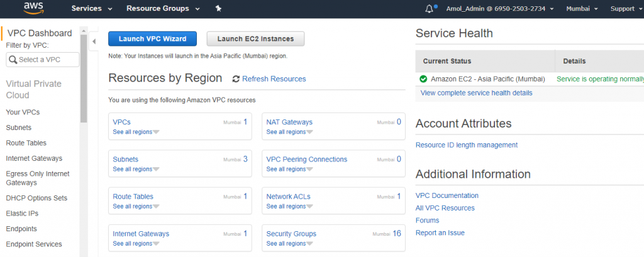
Task: Open the Route Tables resource card link
Action: tap(133, 197)
